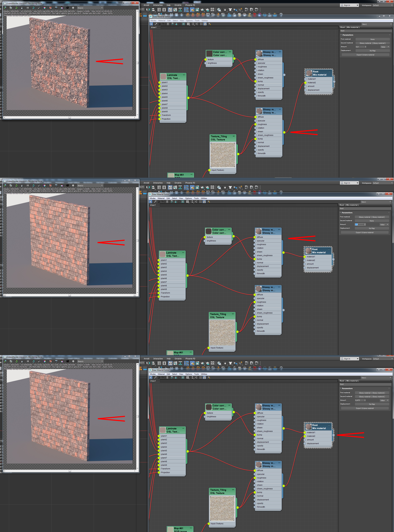Click the t-shirt icon in bottom main toolbar

[x=230, y=363]
